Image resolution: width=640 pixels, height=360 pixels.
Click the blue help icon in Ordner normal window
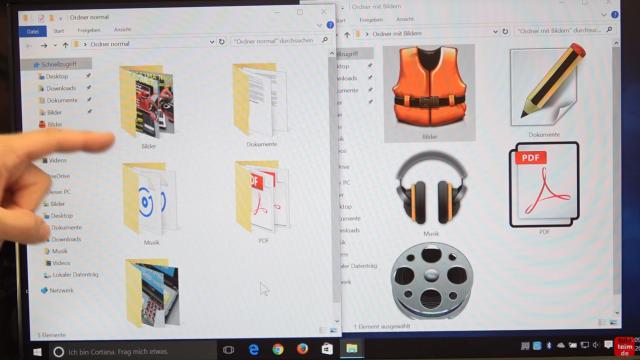click(330, 25)
